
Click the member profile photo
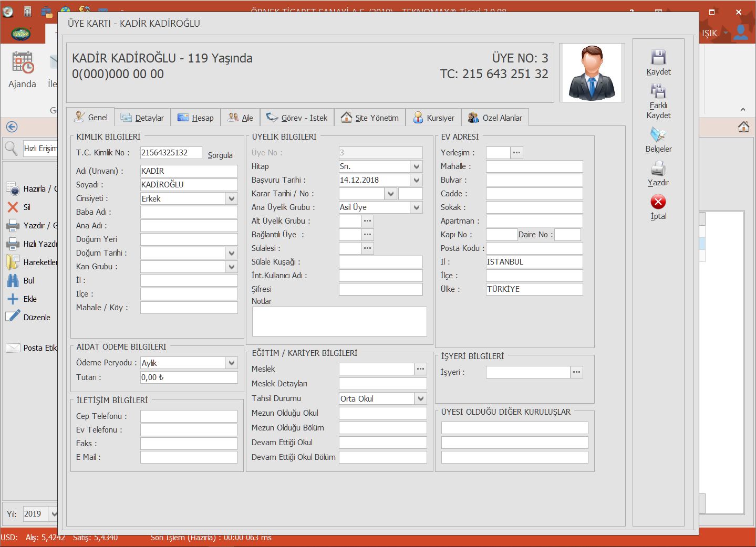[x=592, y=73]
